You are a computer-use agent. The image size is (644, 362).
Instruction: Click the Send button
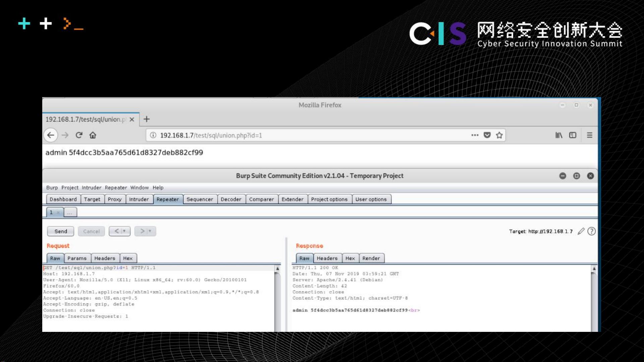pos(61,231)
